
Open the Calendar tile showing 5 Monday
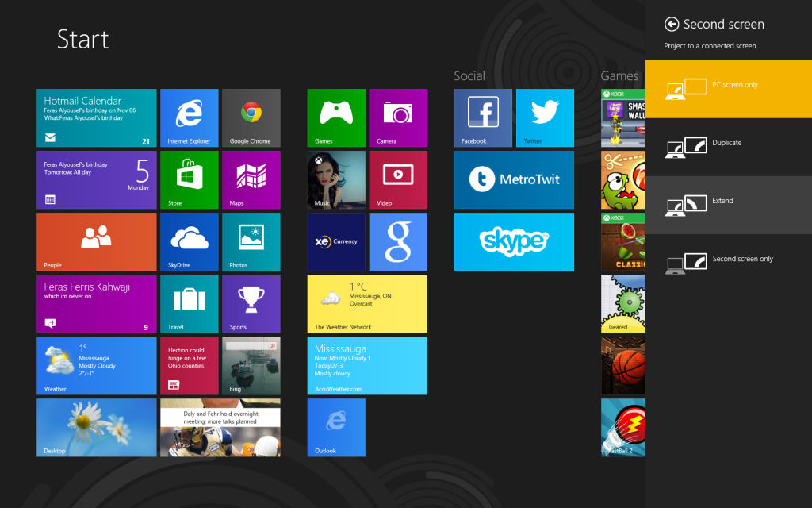click(96, 180)
